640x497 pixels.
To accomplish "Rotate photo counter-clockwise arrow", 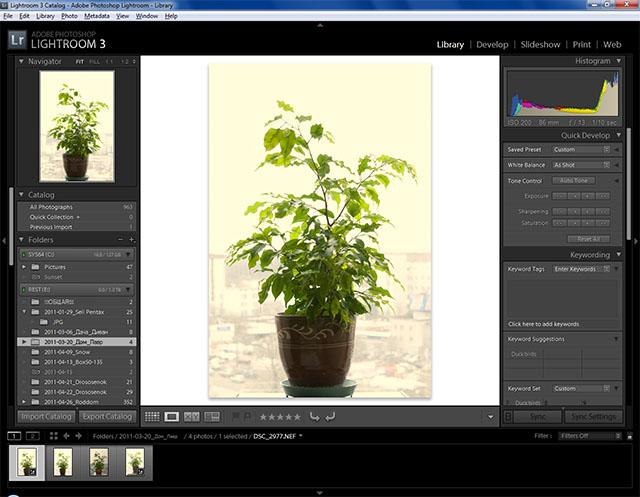I will click(x=314, y=417).
